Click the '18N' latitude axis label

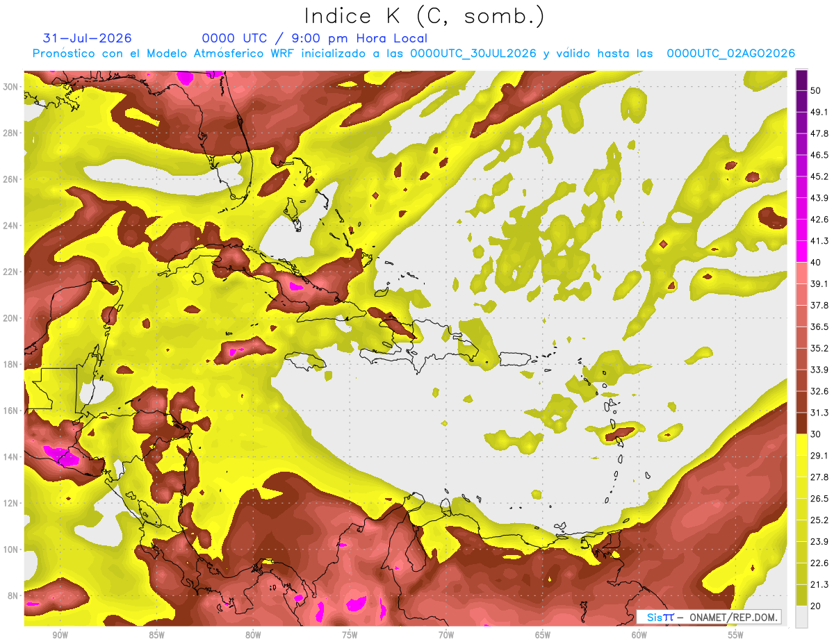10,365
